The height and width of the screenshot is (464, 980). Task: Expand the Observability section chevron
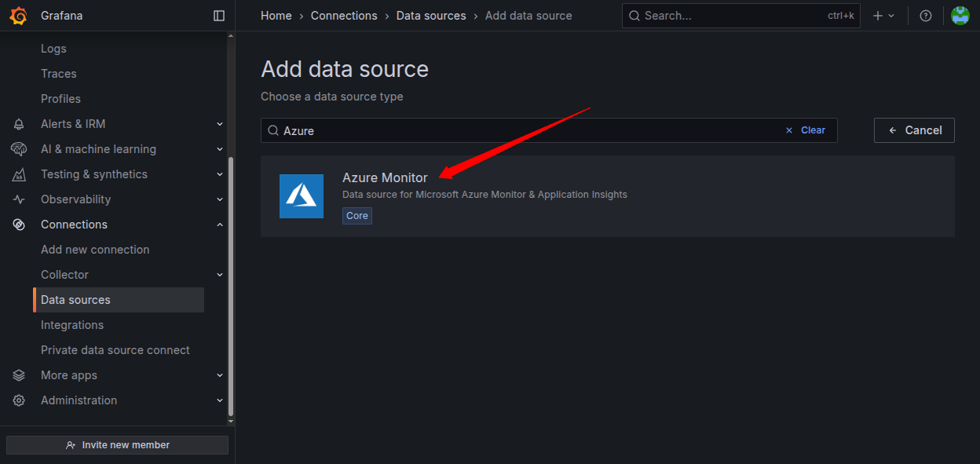tap(220, 199)
